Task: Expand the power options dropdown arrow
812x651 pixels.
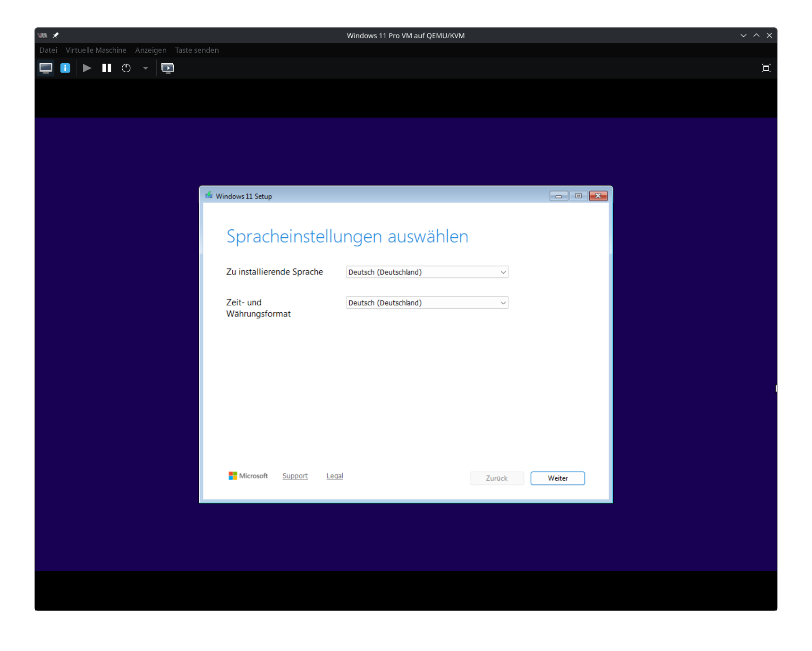Action: click(145, 68)
